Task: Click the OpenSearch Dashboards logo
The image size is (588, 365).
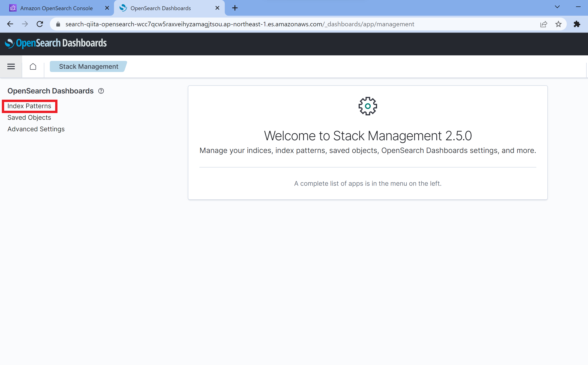Action: coord(56,43)
